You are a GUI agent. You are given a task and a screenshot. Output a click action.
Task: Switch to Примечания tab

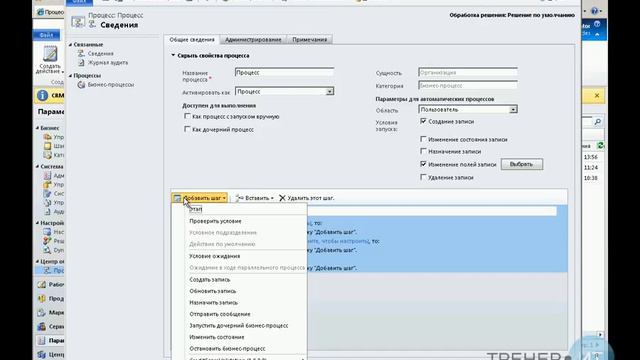(309, 40)
